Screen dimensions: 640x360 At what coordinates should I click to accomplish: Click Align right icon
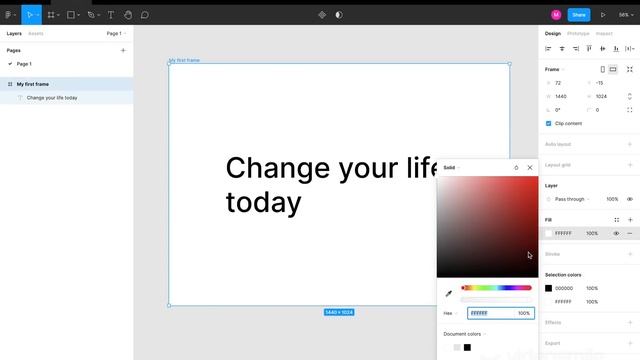coord(576,49)
